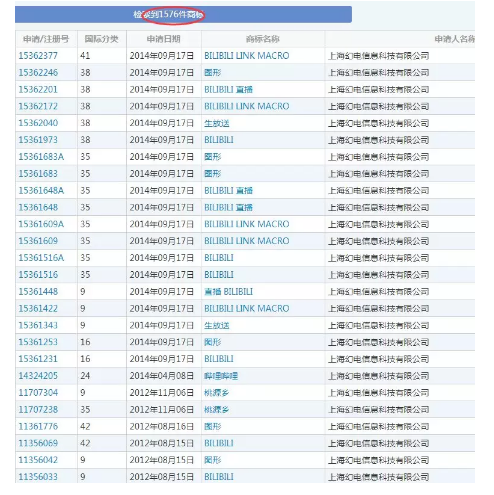Open application number 15361973

pos(38,140)
